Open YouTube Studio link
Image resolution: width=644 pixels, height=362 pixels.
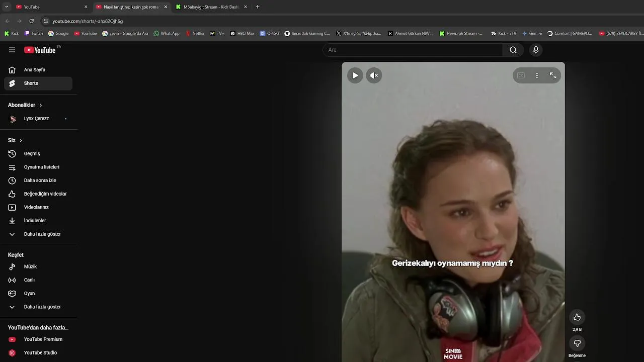pyautogui.click(x=38, y=353)
